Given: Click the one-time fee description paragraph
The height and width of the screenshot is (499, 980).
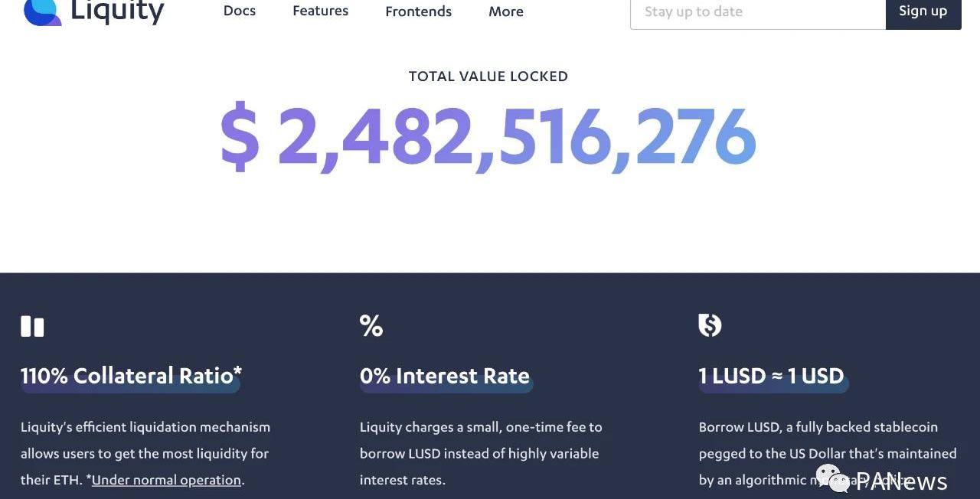Looking at the screenshot, I should coord(481,453).
